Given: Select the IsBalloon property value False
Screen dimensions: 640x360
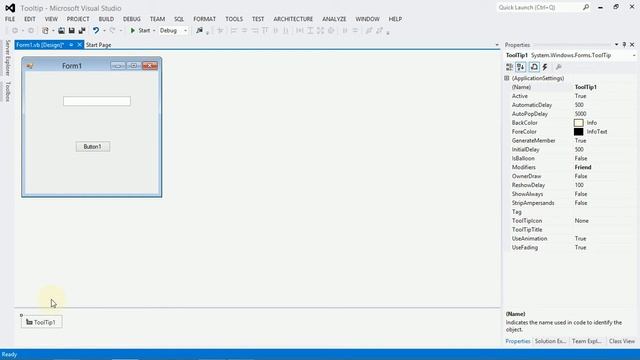Looking at the screenshot, I should point(581,158).
